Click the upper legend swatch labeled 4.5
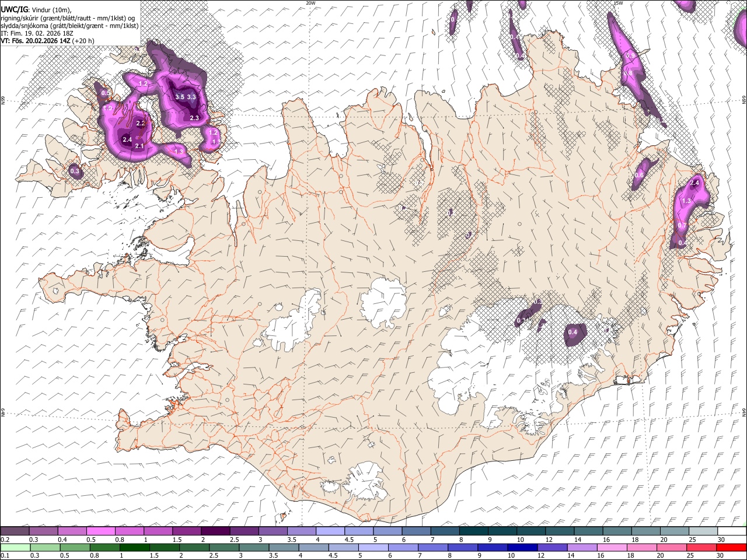 pyautogui.click(x=359, y=531)
